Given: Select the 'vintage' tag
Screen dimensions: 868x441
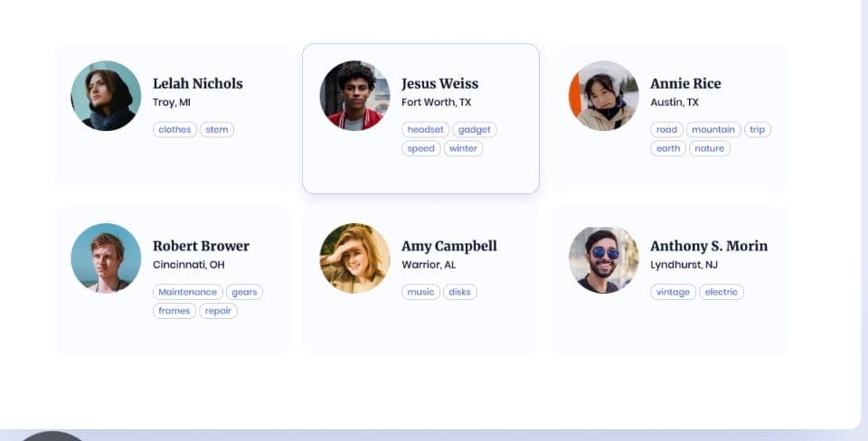Looking at the screenshot, I should 673,292.
